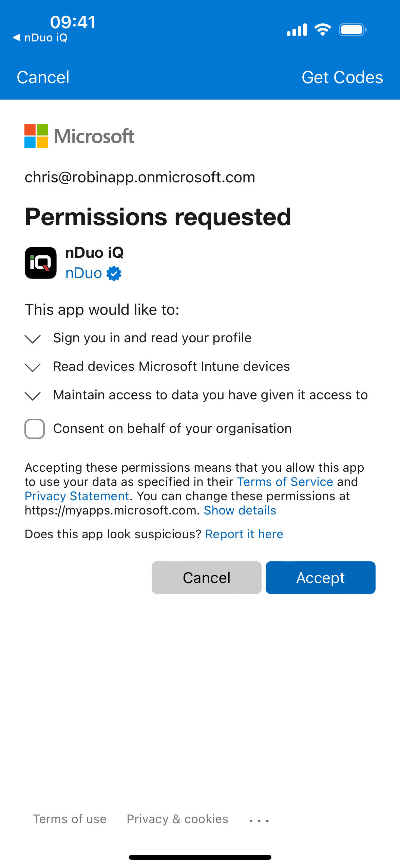Open the Privacy Statement link

(77, 496)
